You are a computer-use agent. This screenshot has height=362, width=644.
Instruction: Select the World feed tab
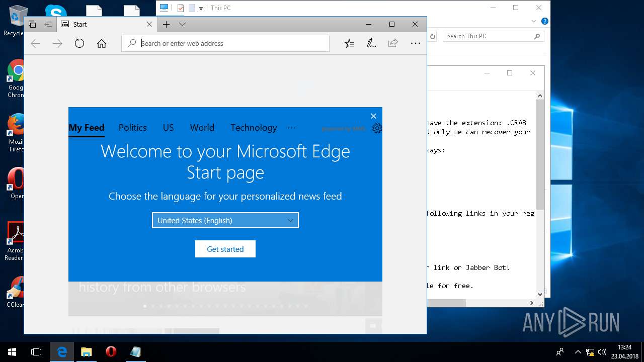click(202, 128)
